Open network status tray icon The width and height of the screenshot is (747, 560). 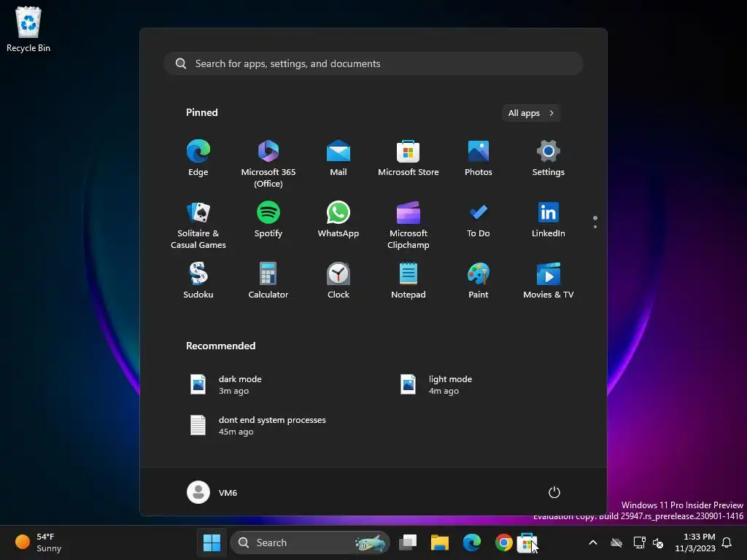pos(639,542)
